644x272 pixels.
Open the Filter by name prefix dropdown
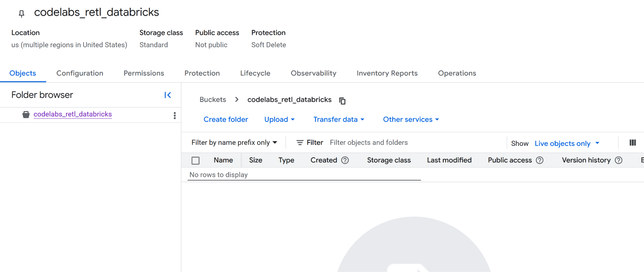(x=234, y=143)
